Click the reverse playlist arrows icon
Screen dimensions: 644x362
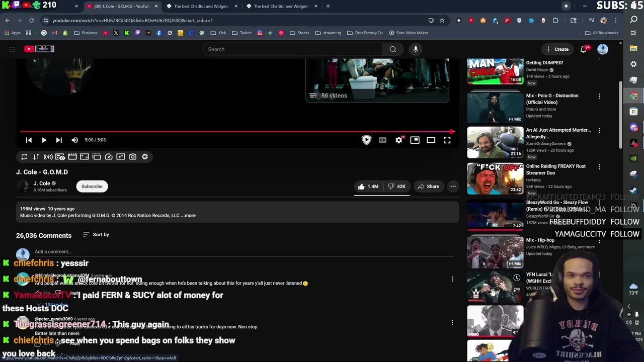pos(36,157)
